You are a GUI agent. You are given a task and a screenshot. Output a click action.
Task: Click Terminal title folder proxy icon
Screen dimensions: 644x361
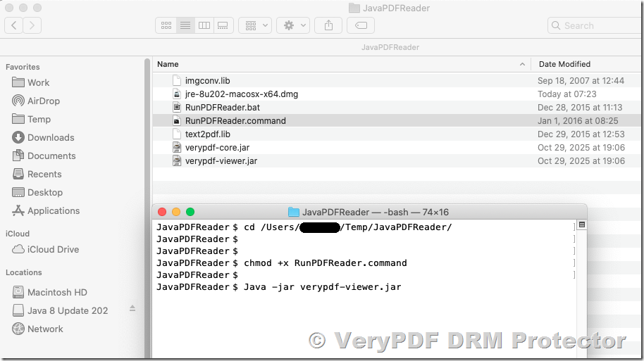(294, 212)
